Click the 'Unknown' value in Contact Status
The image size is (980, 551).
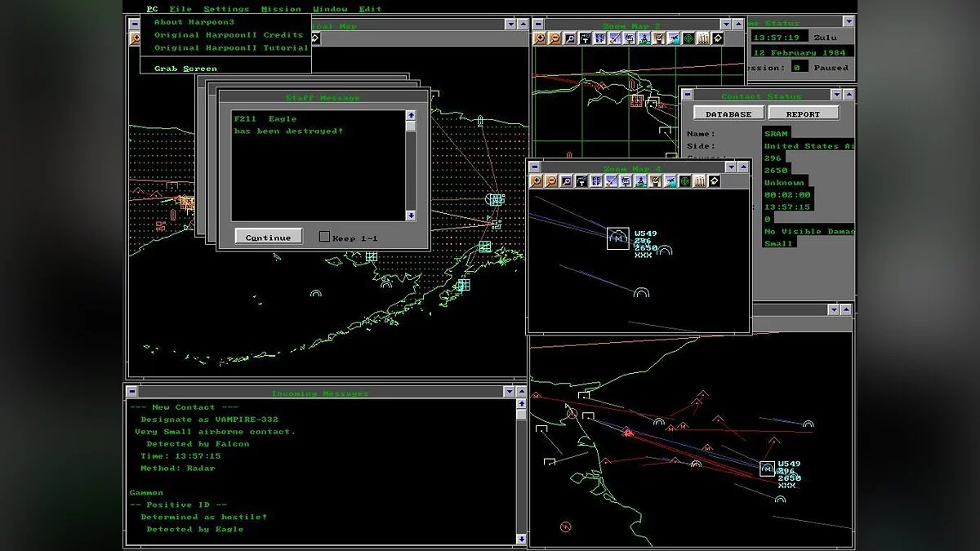click(783, 183)
